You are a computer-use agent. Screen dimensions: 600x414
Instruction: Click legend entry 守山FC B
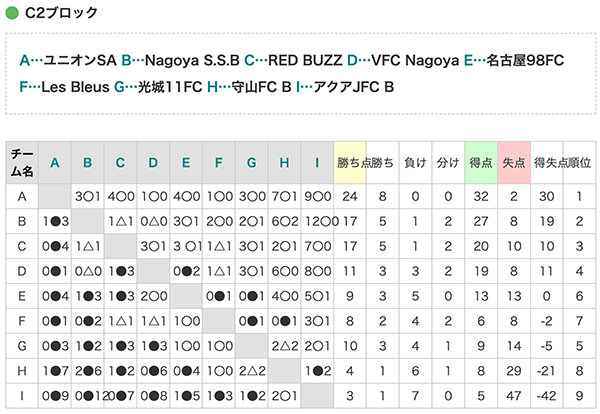point(261,87)
